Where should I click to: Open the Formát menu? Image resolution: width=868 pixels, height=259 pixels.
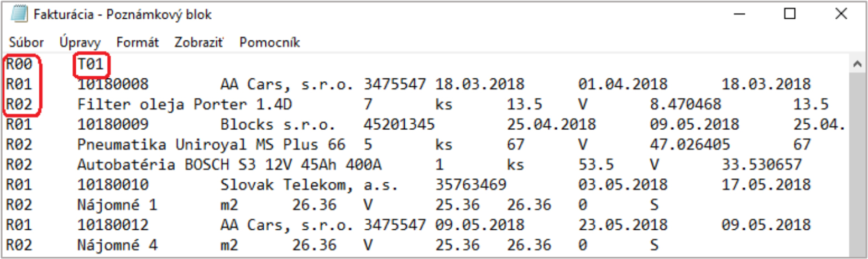click(137, 43)
